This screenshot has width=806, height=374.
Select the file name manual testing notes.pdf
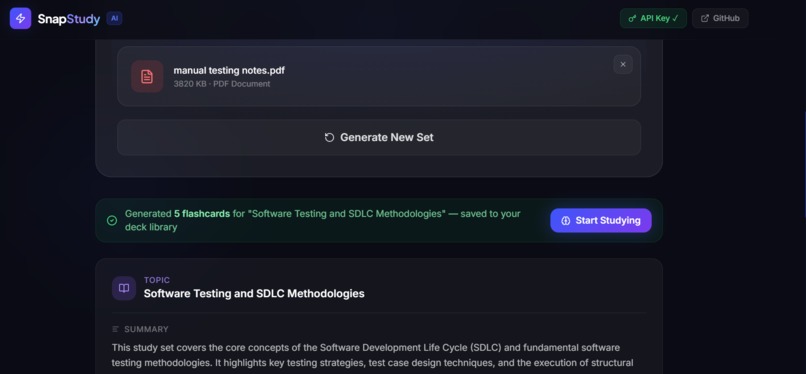coord(229,70)
